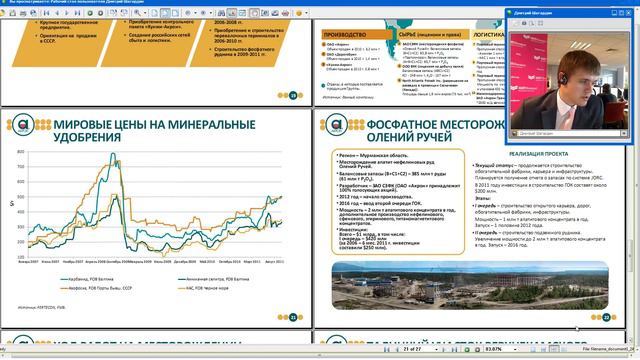Click the 'Мировые цены на минеральные удобрения' slide page
The height and width of the screenshot is (360, 640).
[x=156, y=218]
